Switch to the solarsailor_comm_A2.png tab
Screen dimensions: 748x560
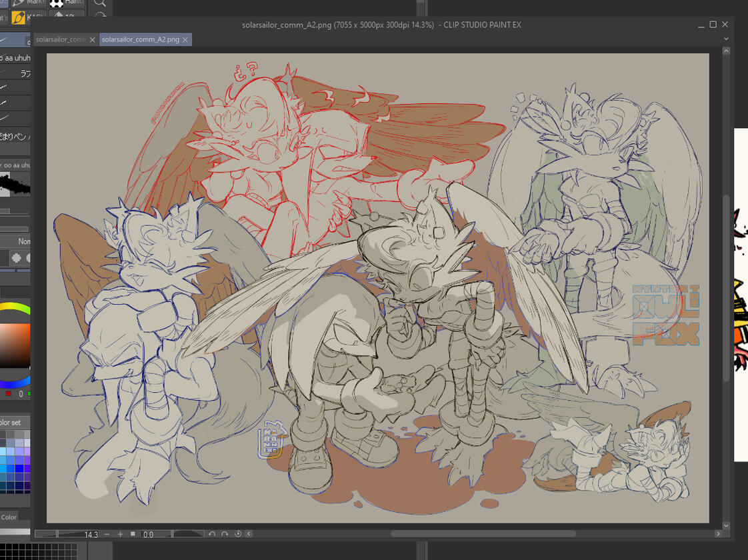click(x=140, y=39)
